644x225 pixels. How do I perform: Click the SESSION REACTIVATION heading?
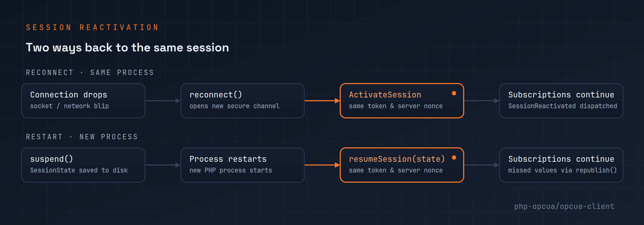coord(92,27)
